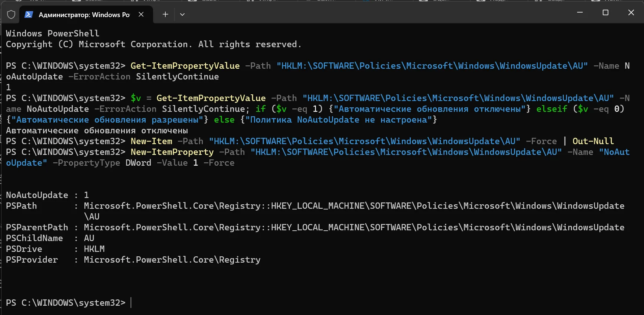This screenshot has height=315, width=644.
Task: Click the 'New-ItemProperty' command word
Action: (172, 152)
